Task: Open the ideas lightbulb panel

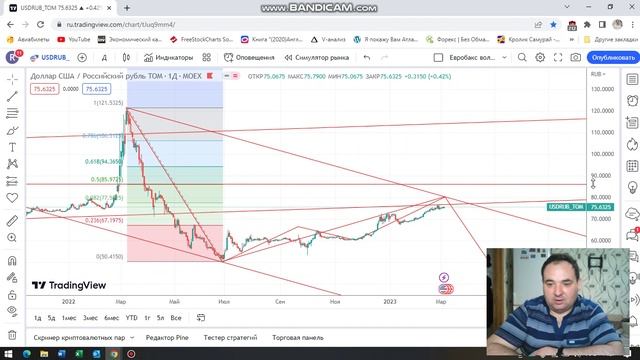Action: [632, 187]
